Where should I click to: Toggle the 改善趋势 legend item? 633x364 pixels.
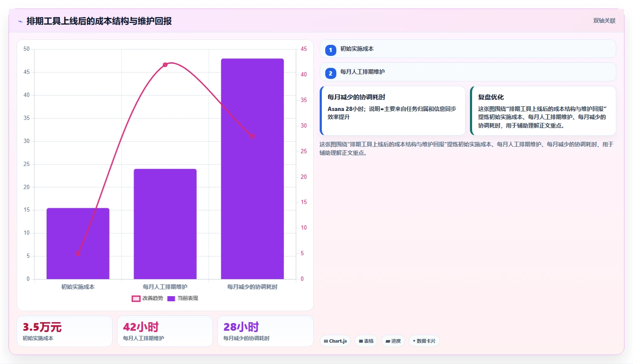coord(147,298)
